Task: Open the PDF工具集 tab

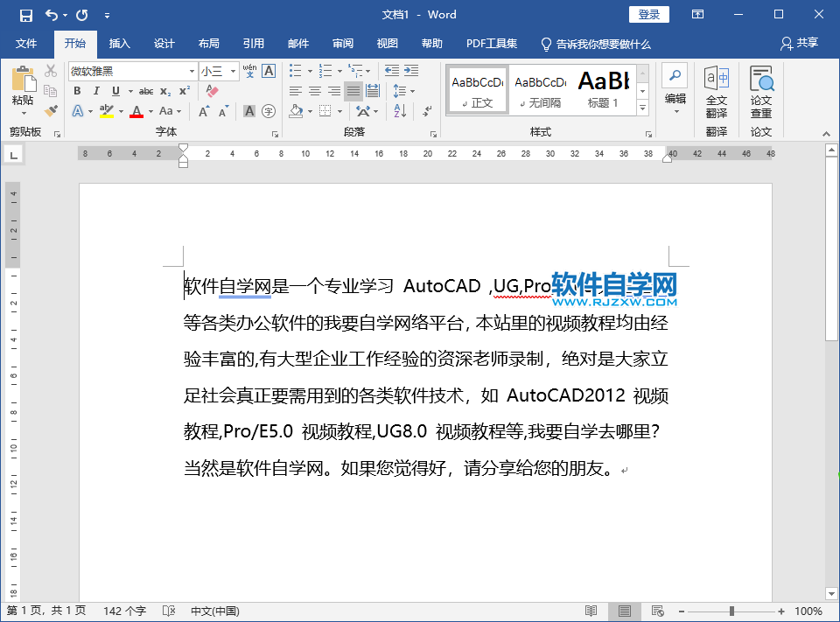Action: click(x=491, y=44)
